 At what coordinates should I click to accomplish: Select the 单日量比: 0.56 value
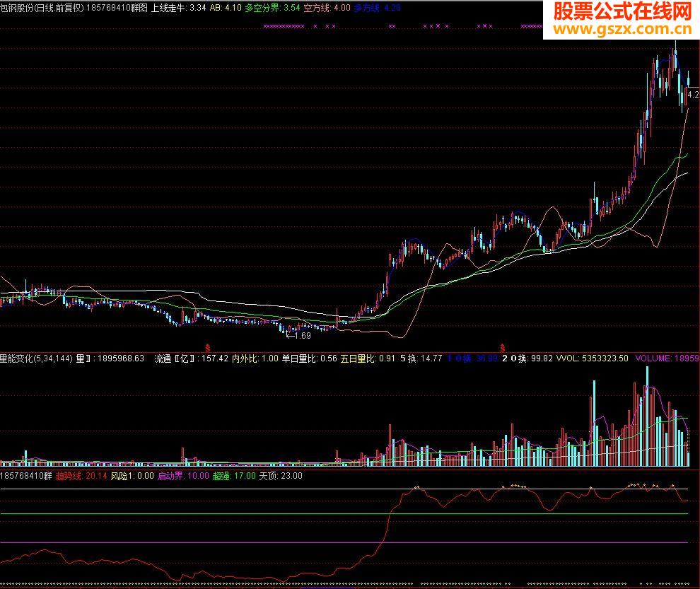pos(310,358)
